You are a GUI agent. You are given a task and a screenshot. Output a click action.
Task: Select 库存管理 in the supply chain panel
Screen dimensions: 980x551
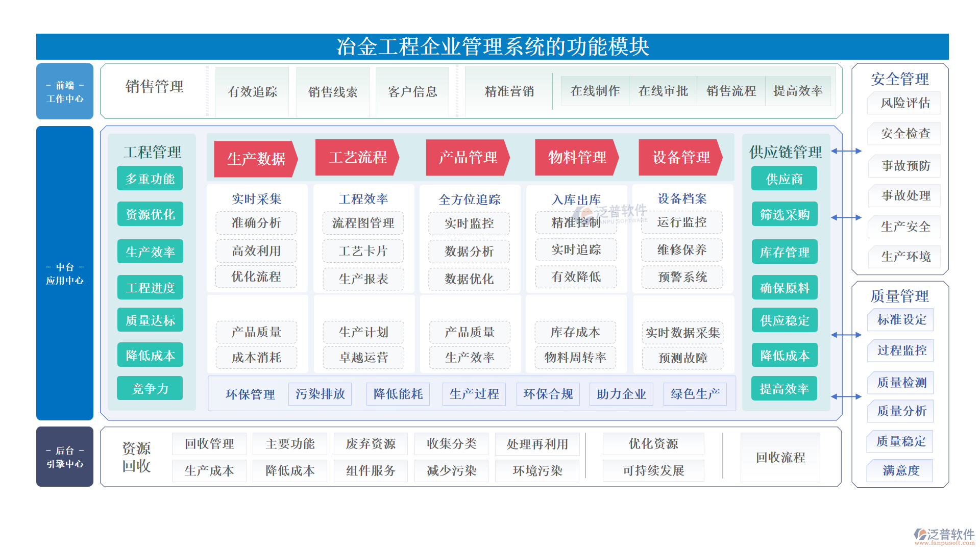[784, 252]
